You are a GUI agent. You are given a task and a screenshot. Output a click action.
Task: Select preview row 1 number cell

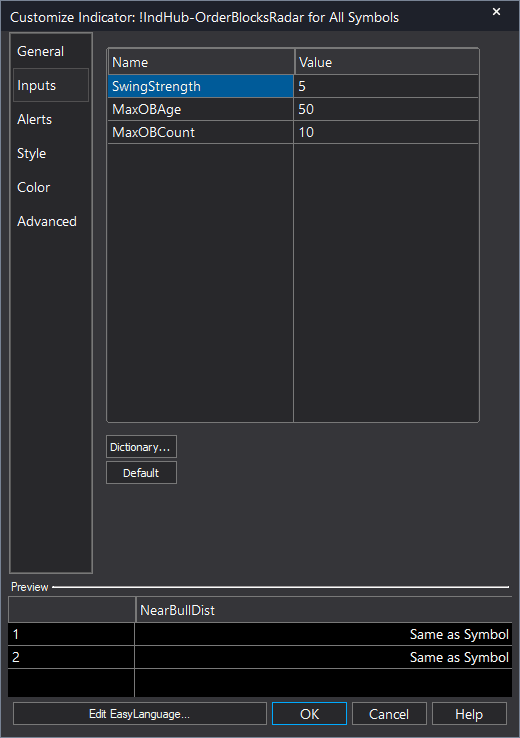pos(71,634)
